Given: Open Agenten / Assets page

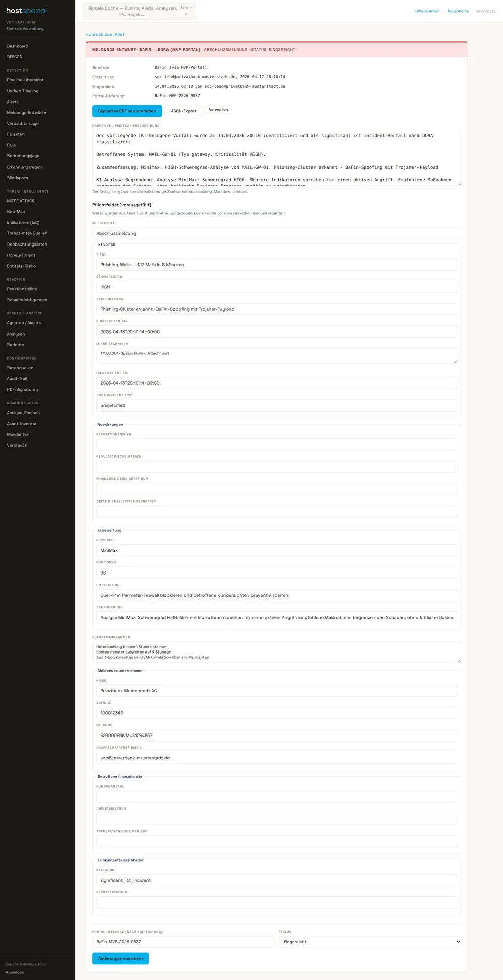Looking at the screenshot, I should [x=24, y=323].
